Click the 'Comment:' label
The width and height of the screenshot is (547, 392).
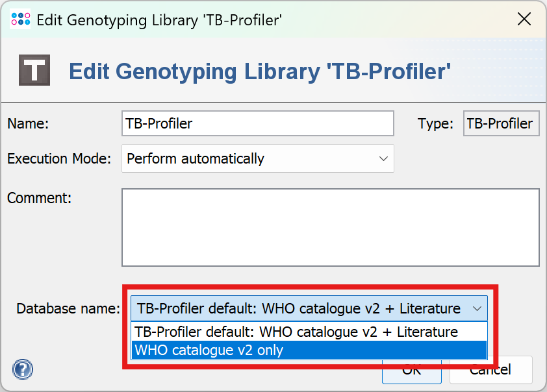click(x=38, y=197)
